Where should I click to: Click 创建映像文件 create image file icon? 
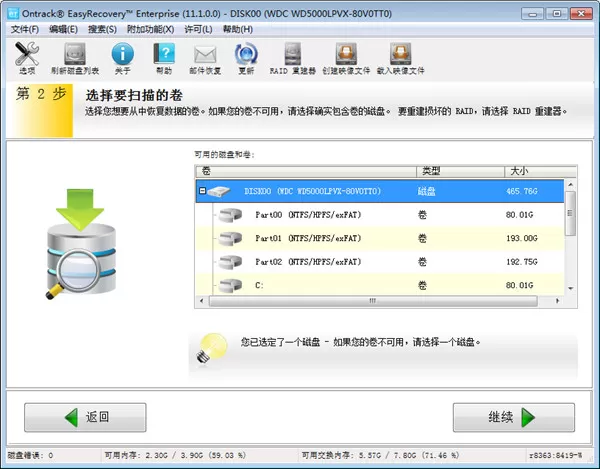pos(346,54)
